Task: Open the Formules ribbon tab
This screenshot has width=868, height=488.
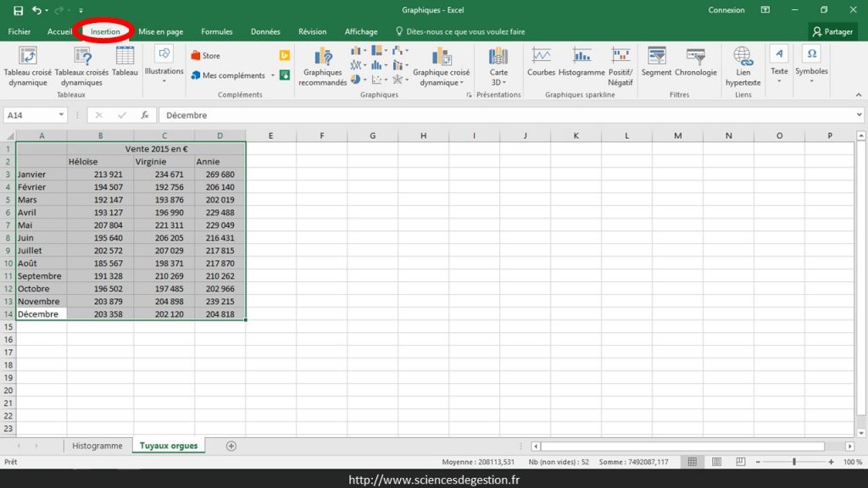Action: [x=216, y=32]
